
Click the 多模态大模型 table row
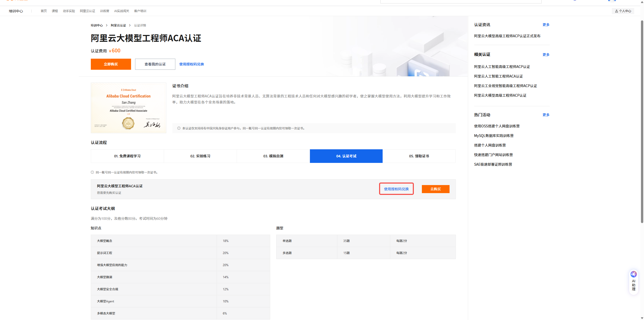coord(180,313)
